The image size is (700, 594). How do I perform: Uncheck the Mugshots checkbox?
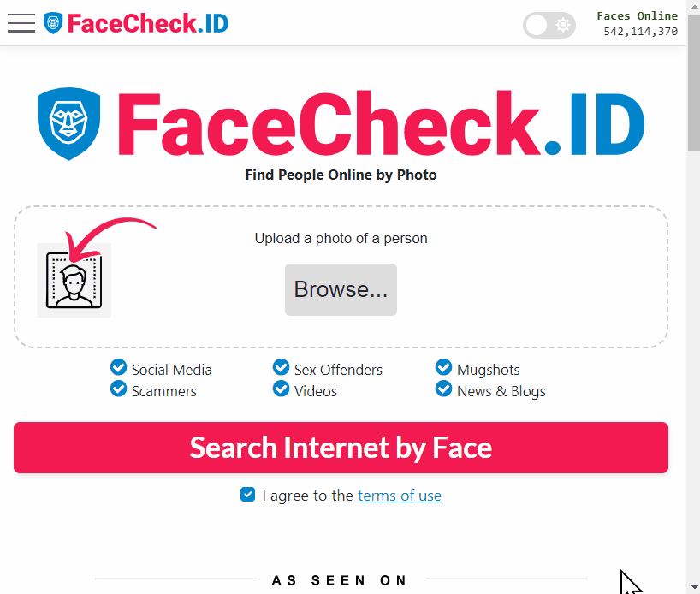(443, 368)
